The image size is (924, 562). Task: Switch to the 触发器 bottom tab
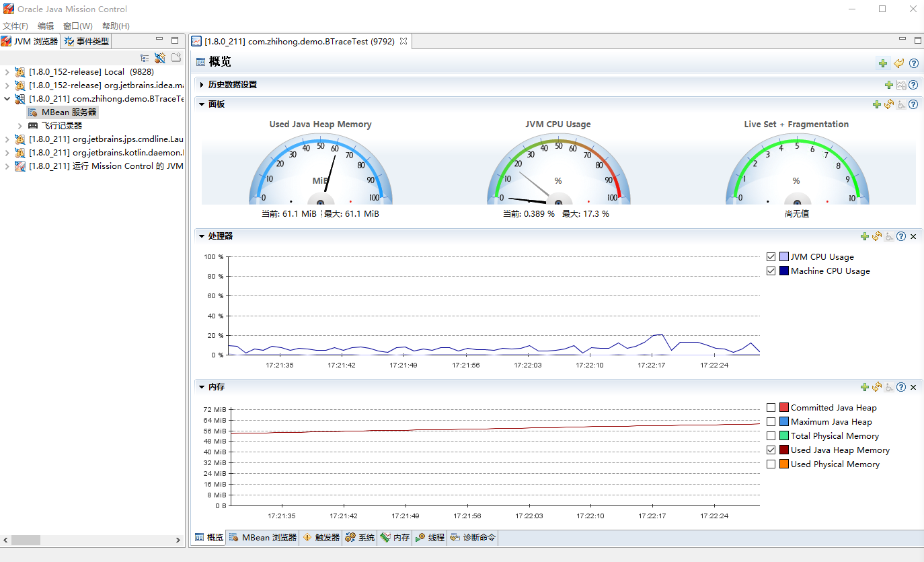(321, 537)
